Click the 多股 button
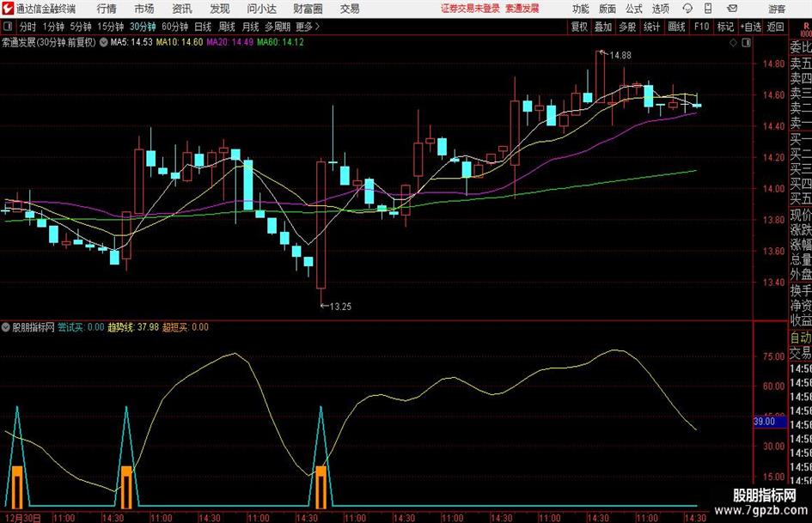 click(627, 27)
